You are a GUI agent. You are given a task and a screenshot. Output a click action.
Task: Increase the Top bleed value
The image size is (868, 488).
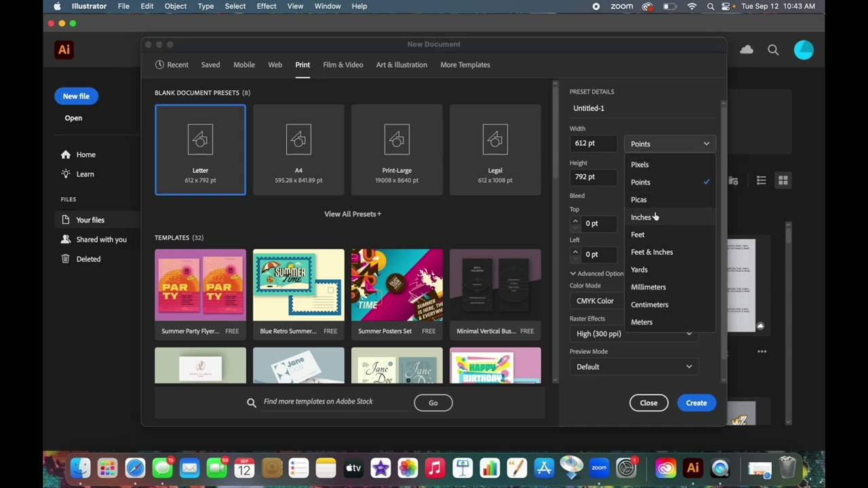[576, 220]
